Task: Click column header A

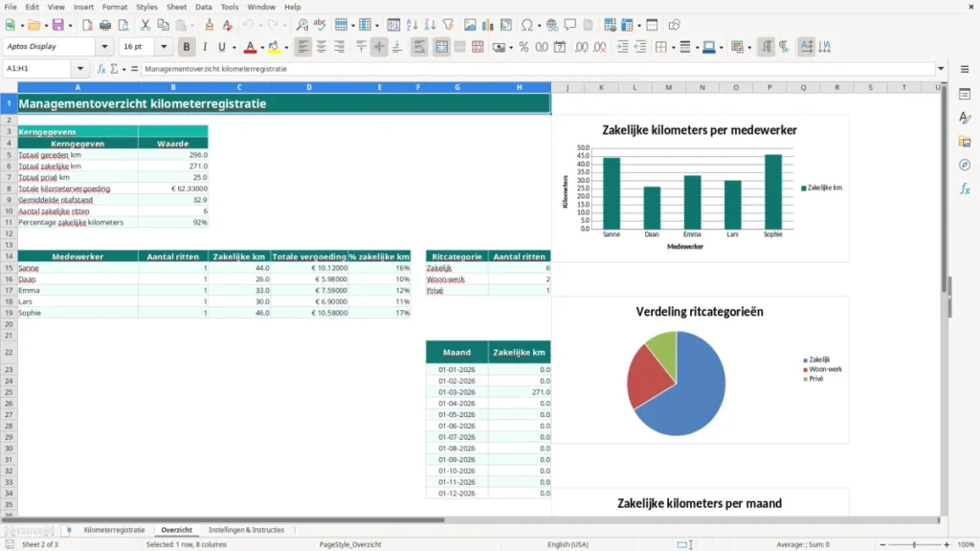Action: click(x=78, y=87)
